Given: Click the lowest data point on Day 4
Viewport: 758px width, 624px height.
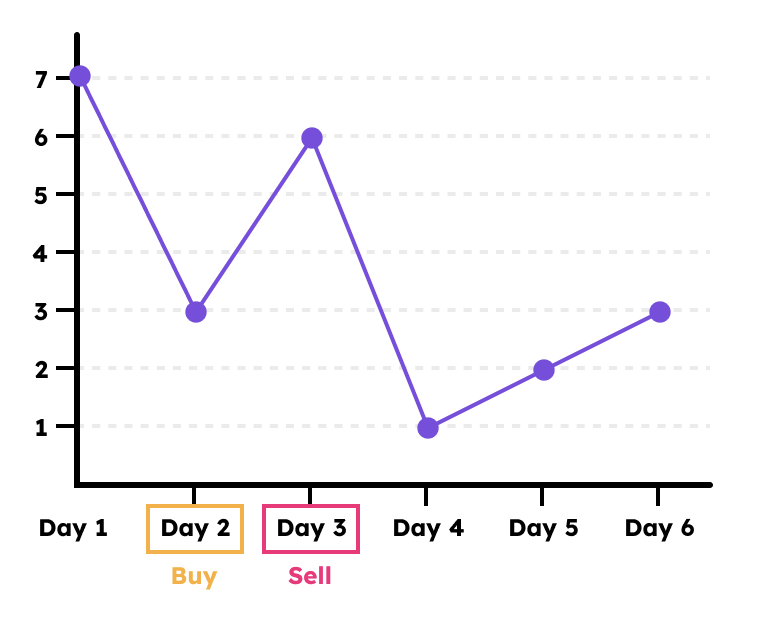Looking at the screenshot, I should point(428,428).
